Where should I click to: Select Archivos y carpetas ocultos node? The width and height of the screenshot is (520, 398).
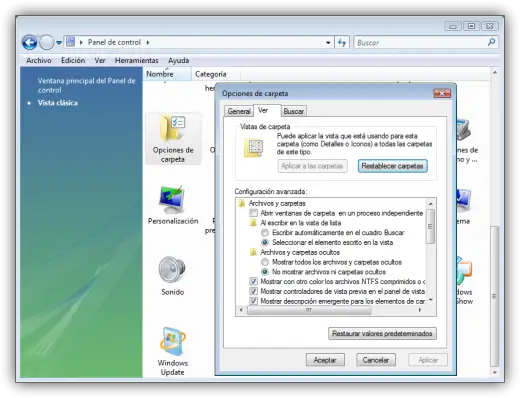(x=300, y=252)
